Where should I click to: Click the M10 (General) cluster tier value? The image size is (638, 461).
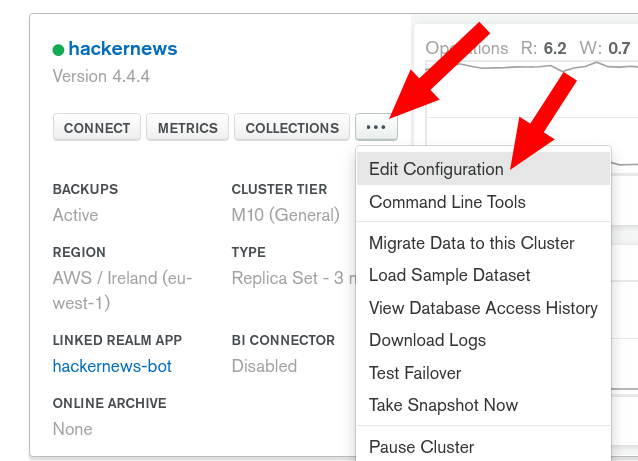286,215
